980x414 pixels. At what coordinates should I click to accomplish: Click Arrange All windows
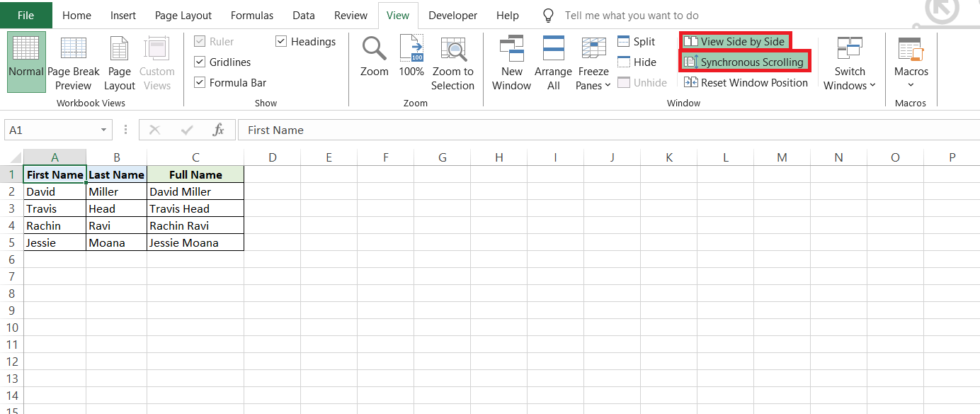553,63
